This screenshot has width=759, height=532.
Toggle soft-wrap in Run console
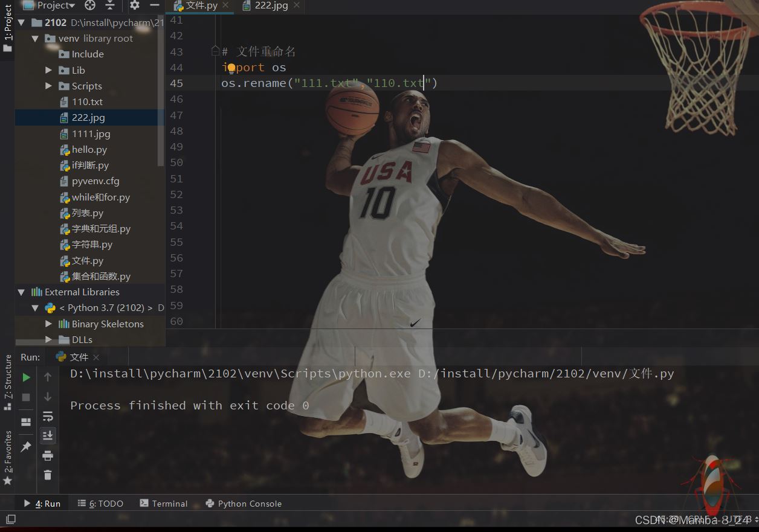[x=48, y=417]
